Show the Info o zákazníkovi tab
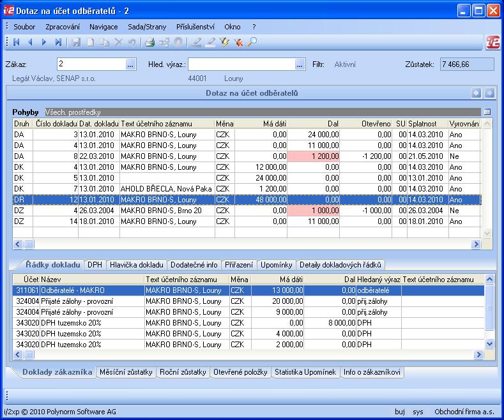 coord(372,372)
